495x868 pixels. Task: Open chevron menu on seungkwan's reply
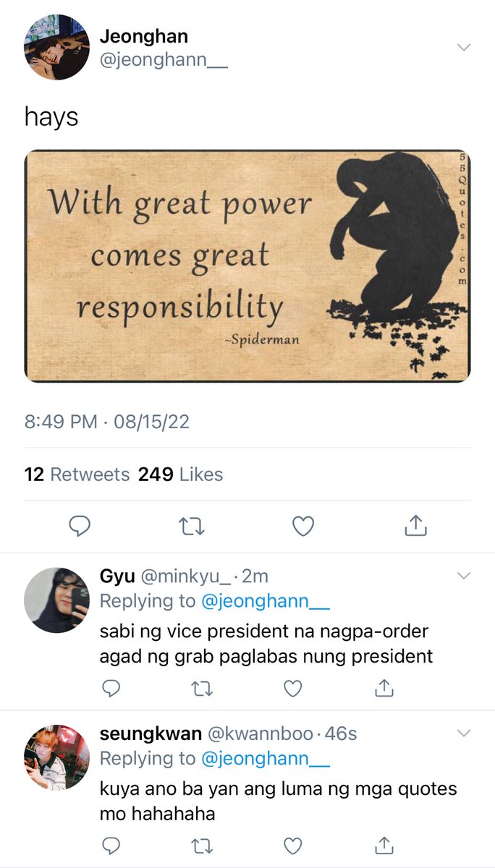tap(464, 733)
